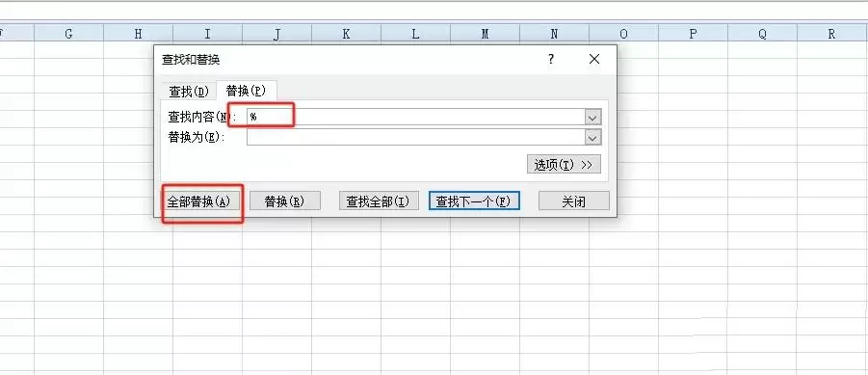
Task: Select column H header
Action: [x=139, y=33]
